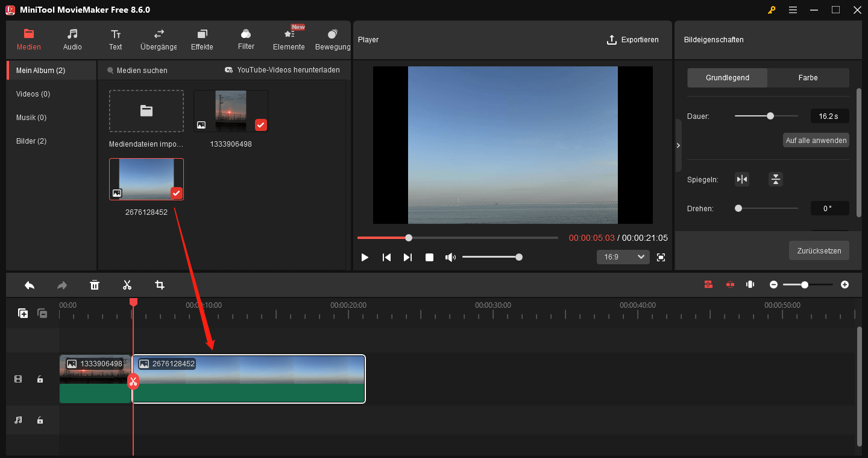Open the Crop tool

click(159, 284)
